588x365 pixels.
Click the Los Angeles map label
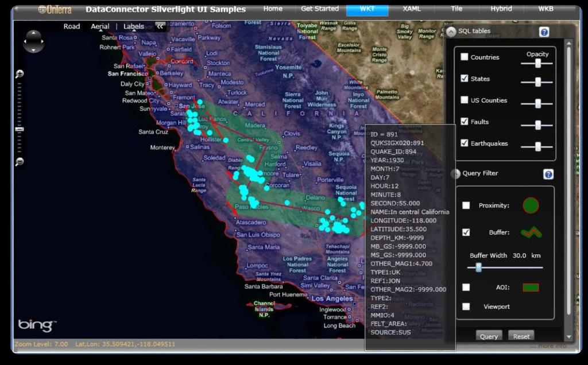(x=332, y=298)
